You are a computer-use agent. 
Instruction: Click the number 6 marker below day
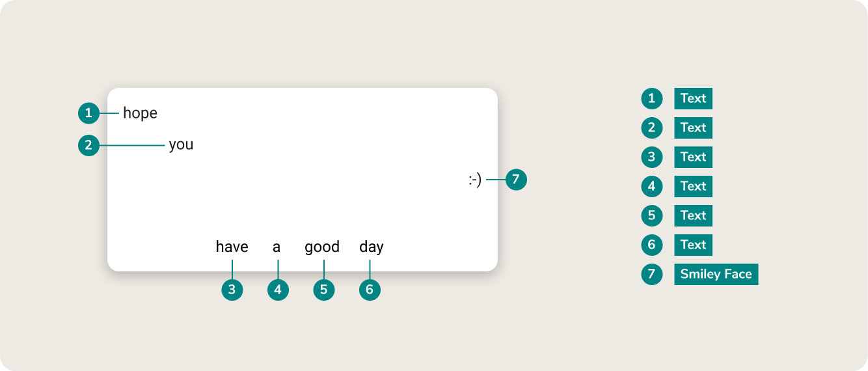(370, 290)
